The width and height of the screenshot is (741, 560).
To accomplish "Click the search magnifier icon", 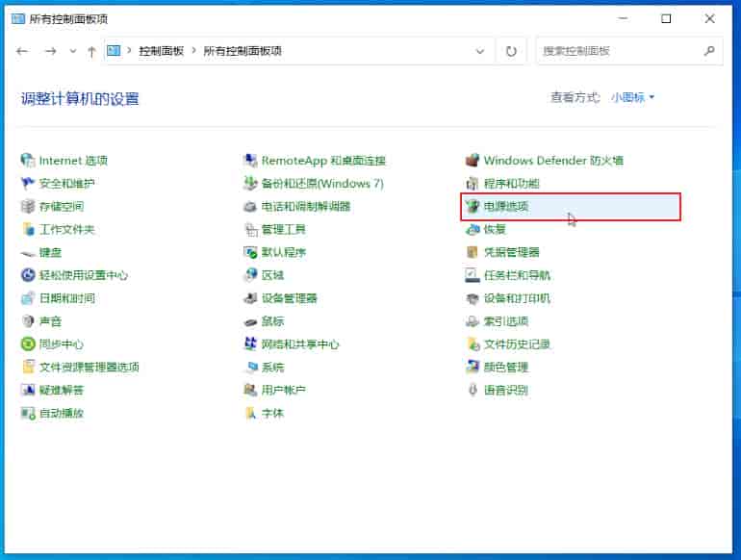I will click(709, 51).
